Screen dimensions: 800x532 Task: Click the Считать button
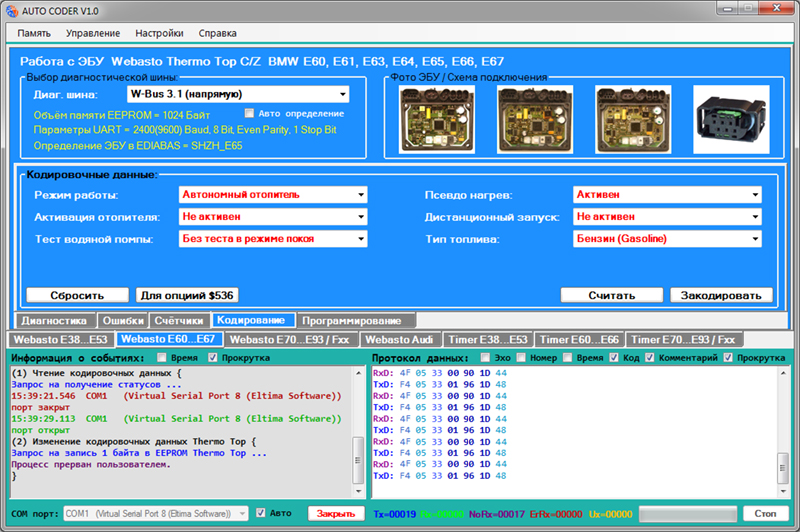click(612, 295)
